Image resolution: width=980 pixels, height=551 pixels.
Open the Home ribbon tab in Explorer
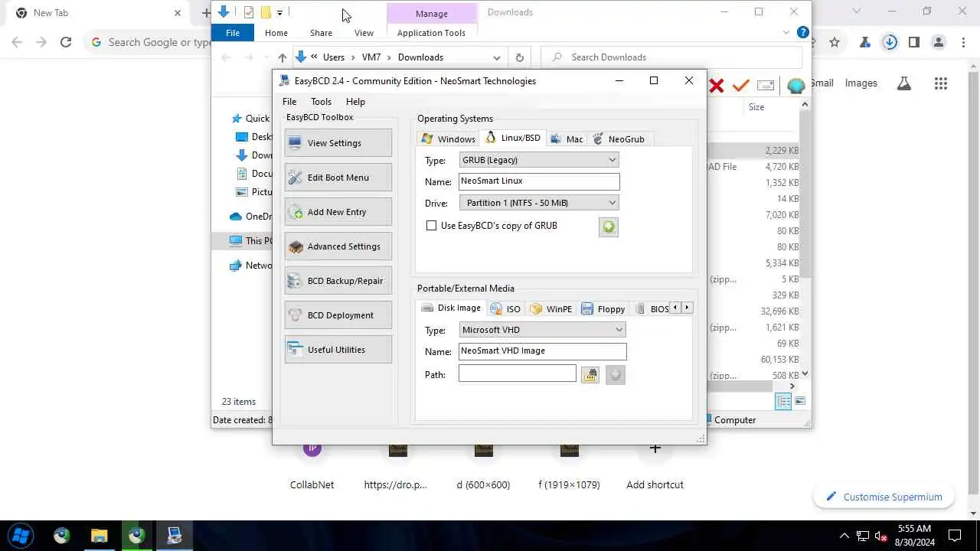(276, 33)
